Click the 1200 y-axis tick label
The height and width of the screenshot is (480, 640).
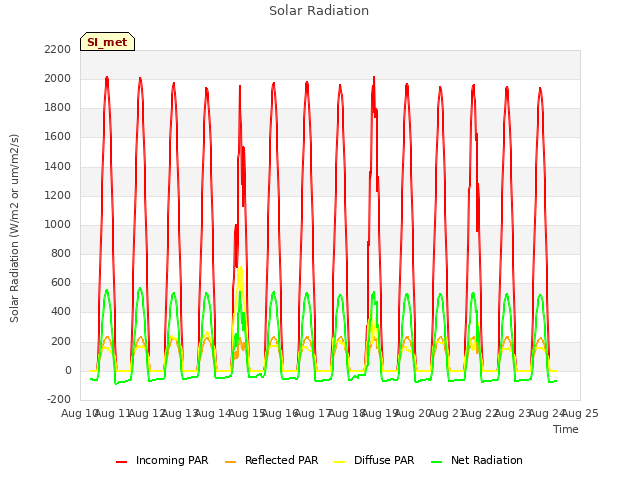[x=58, y=196]
